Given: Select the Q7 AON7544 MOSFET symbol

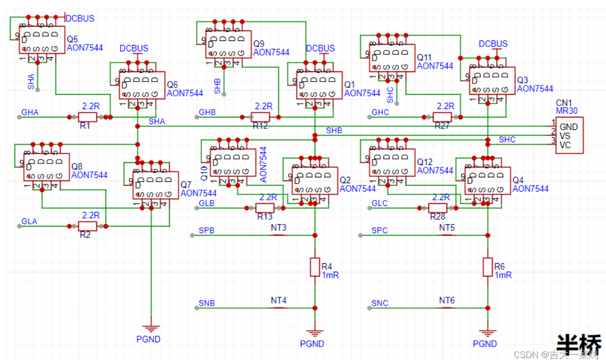Looking at the screenshot, I should (x=156, y=185).
